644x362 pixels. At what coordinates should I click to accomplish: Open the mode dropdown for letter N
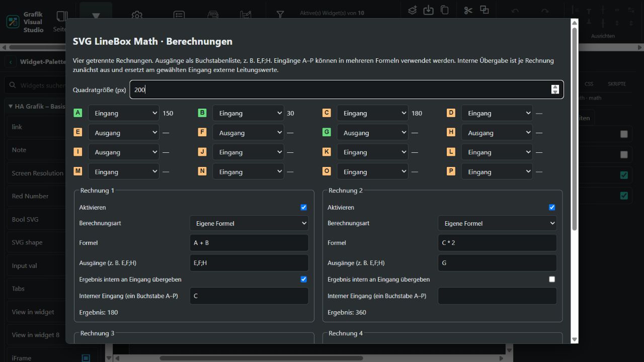point(248,172)
